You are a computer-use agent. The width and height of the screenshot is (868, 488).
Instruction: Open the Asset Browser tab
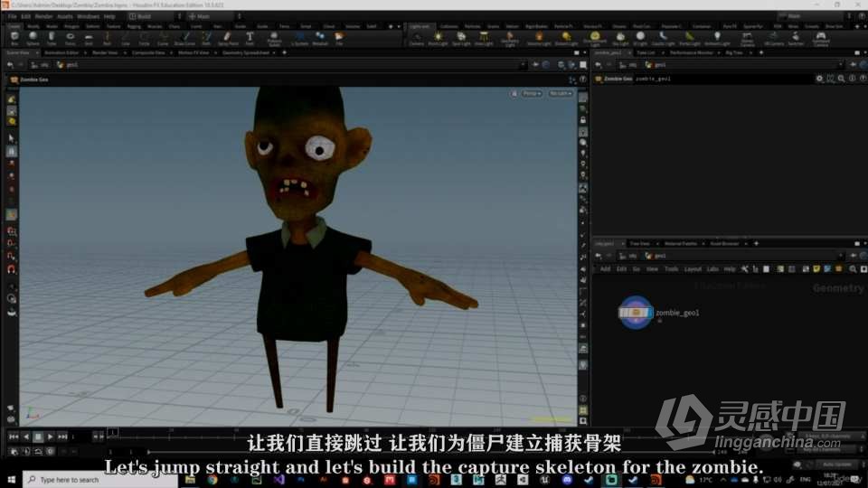(x=724, y=243)
